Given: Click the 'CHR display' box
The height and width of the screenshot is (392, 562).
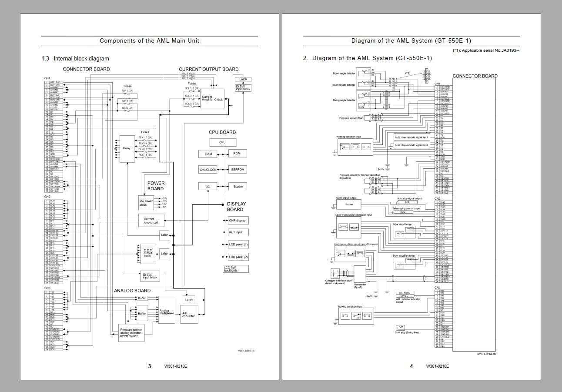Looking at the screenshot, I should tap(238, 221).
